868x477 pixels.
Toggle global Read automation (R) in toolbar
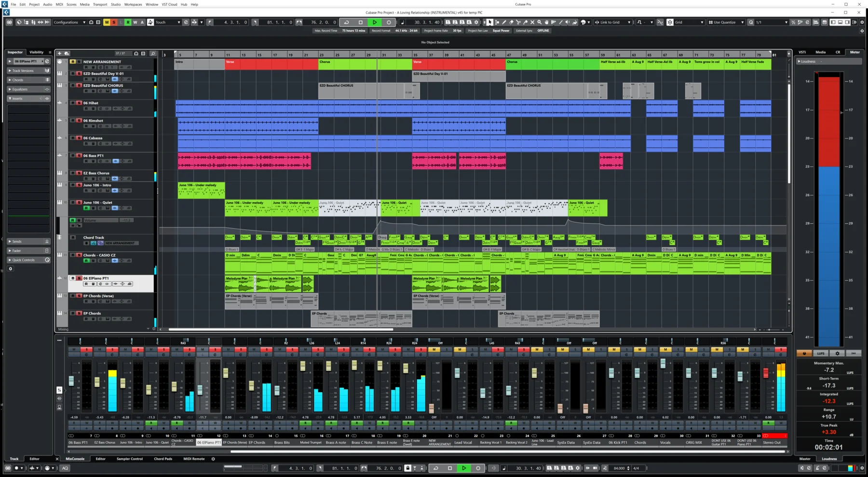pyautogui.click(x=128, y=22)
